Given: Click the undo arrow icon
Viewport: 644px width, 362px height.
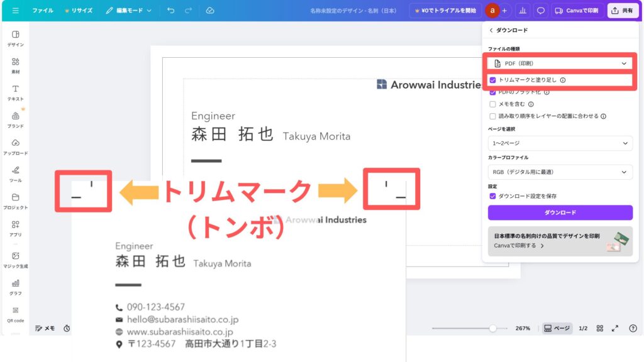Looking at the screenshot, I should tap(171, 11).
